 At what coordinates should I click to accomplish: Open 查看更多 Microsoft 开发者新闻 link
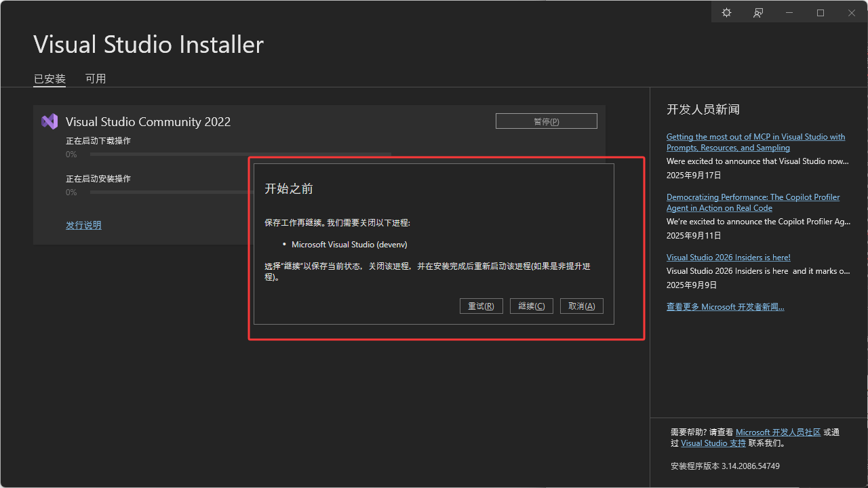[725, 307]
